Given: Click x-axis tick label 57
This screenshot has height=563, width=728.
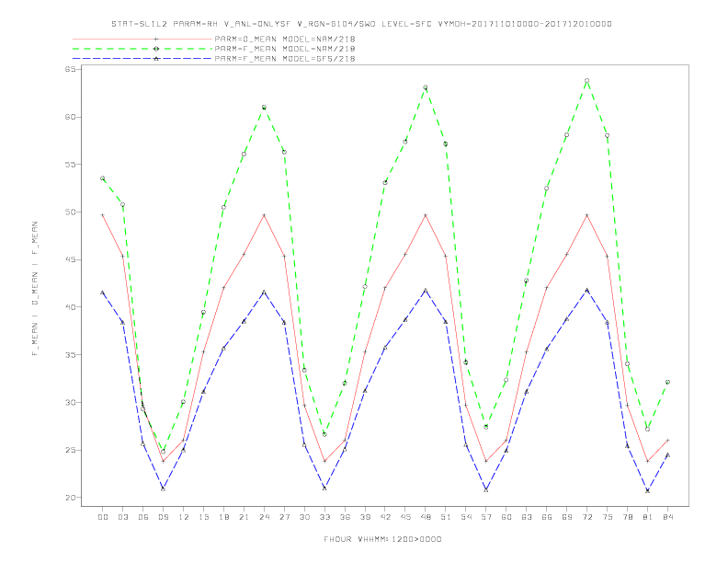Looking at the screenshot, I should pyautogui.click(x=486, y=517).
